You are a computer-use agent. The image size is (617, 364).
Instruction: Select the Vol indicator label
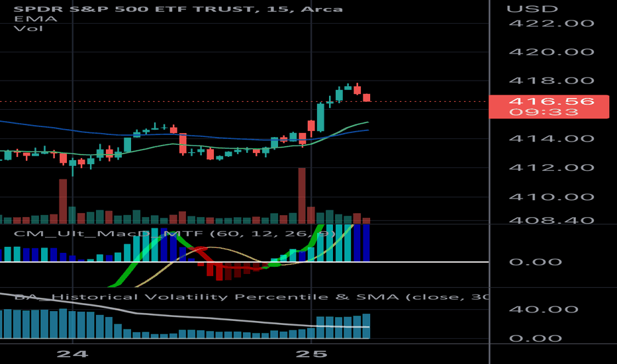[28, 28]
